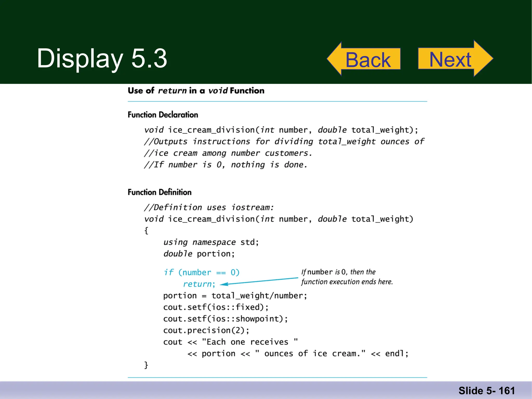Click the yellow Next arrow button
532x399 pixels.
click(x=450, y=59)
